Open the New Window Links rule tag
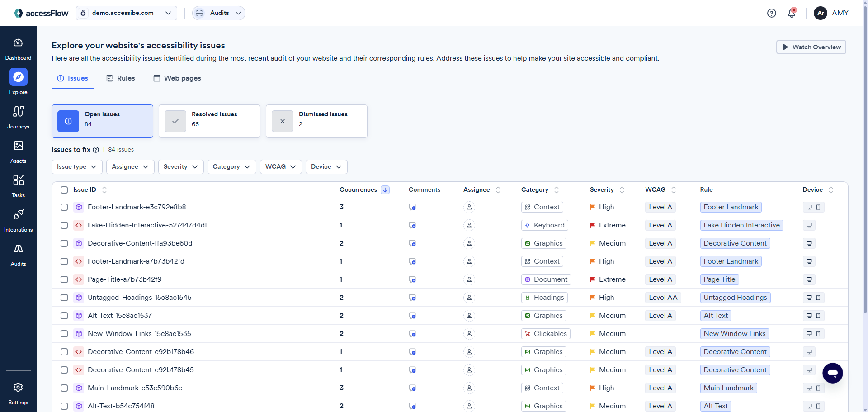 735,334
